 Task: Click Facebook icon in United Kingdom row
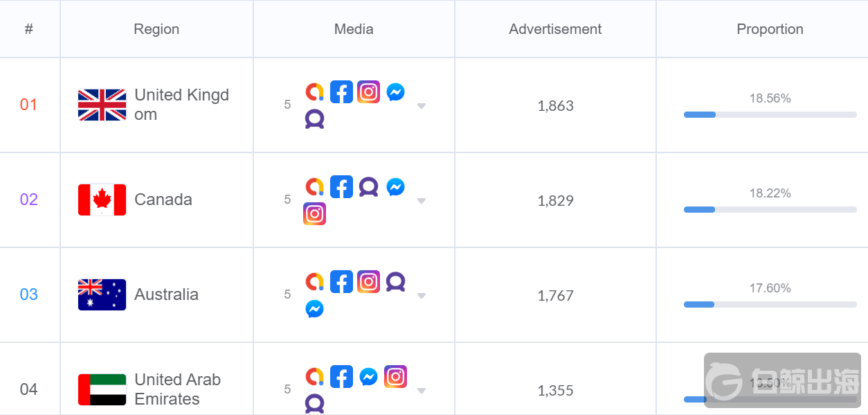(x=341, y=92)
